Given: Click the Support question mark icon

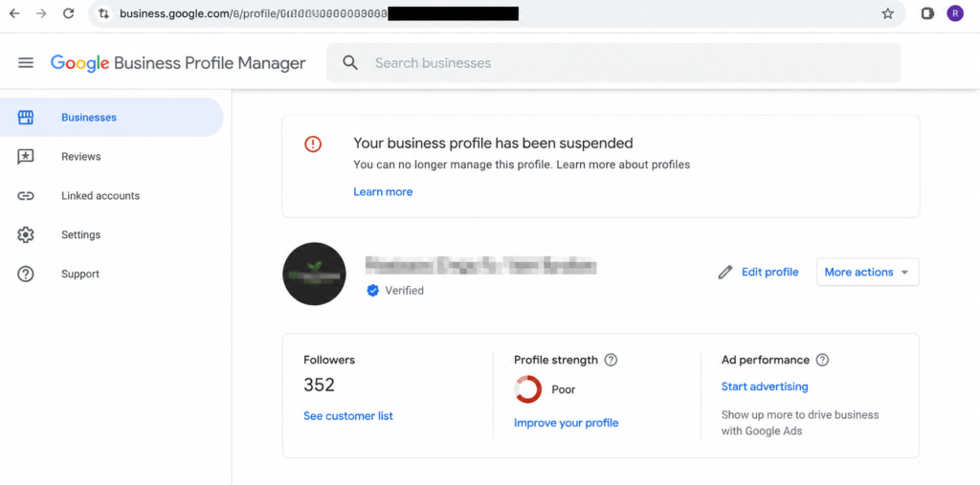Looking at the screenshot, I should tap(26, 274).
